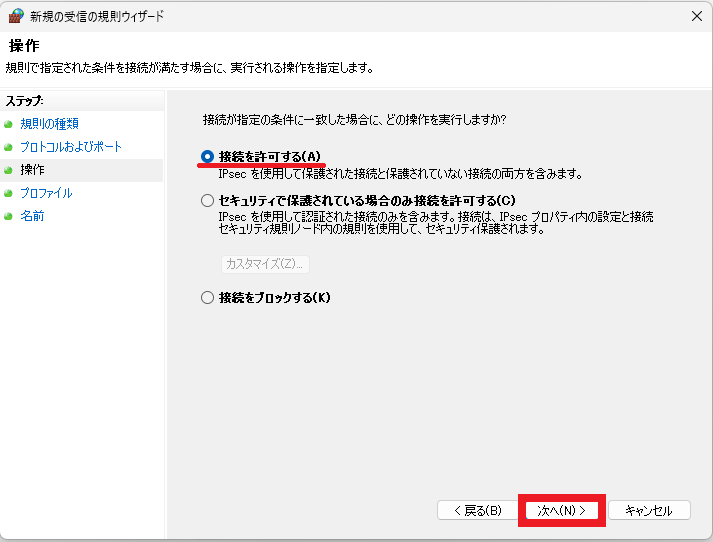Viewport: 713px width, 542px height.
Task: Click green bullet beside プロファイル
Action: [8, 194]
